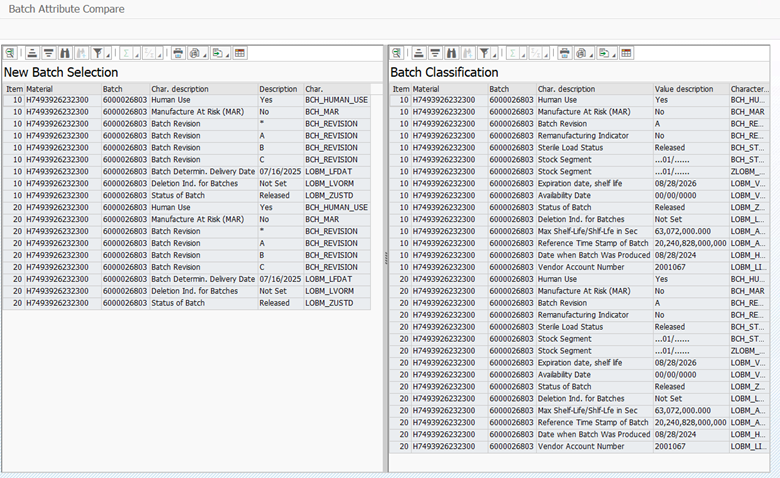
Task: Click item 20 Date when Batch Was Produced cell
Action: click(x=594, y=434)
